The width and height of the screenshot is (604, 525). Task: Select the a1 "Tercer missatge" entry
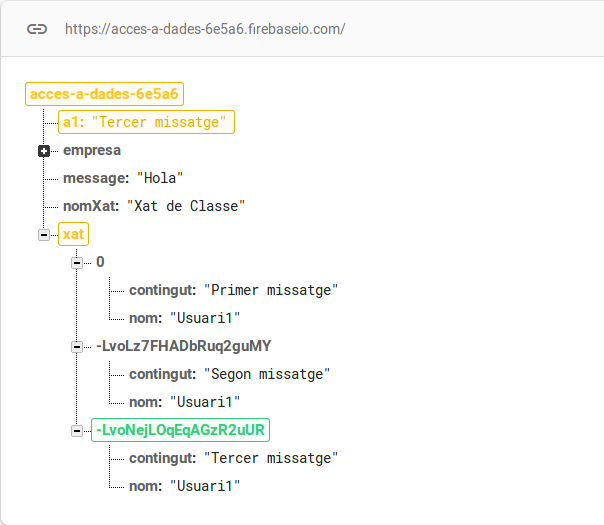click(146, 122)
